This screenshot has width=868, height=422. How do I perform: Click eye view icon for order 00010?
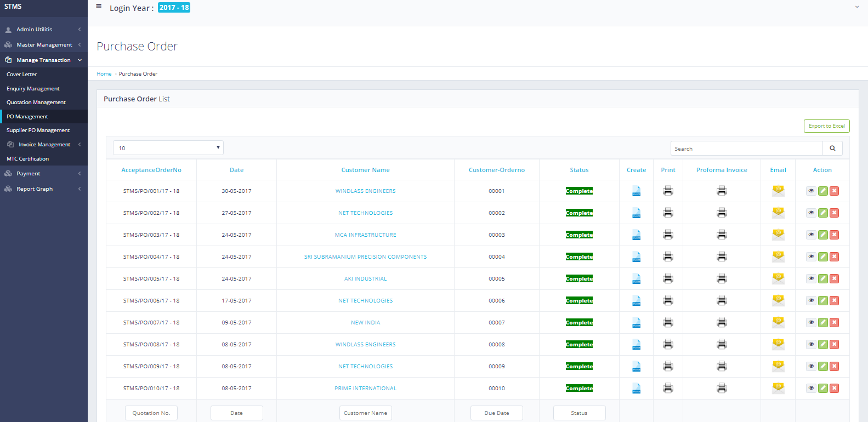[x=811, y=389]
